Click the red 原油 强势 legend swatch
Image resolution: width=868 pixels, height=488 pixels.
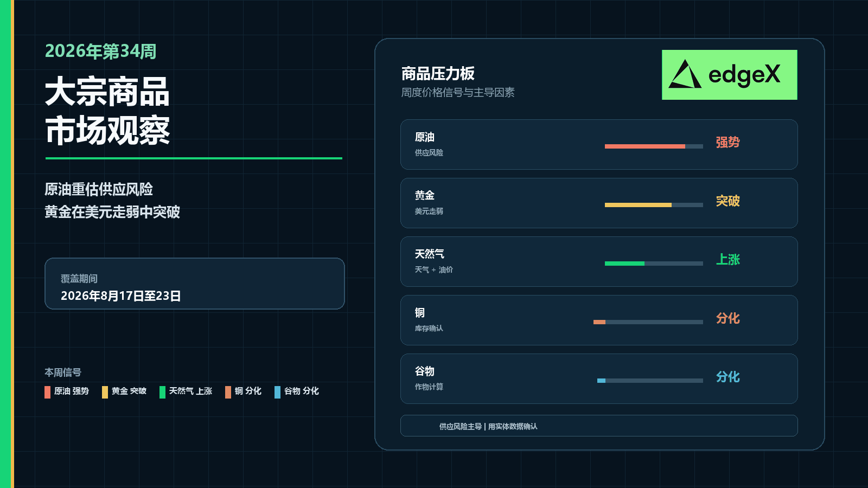pos(47,392)
